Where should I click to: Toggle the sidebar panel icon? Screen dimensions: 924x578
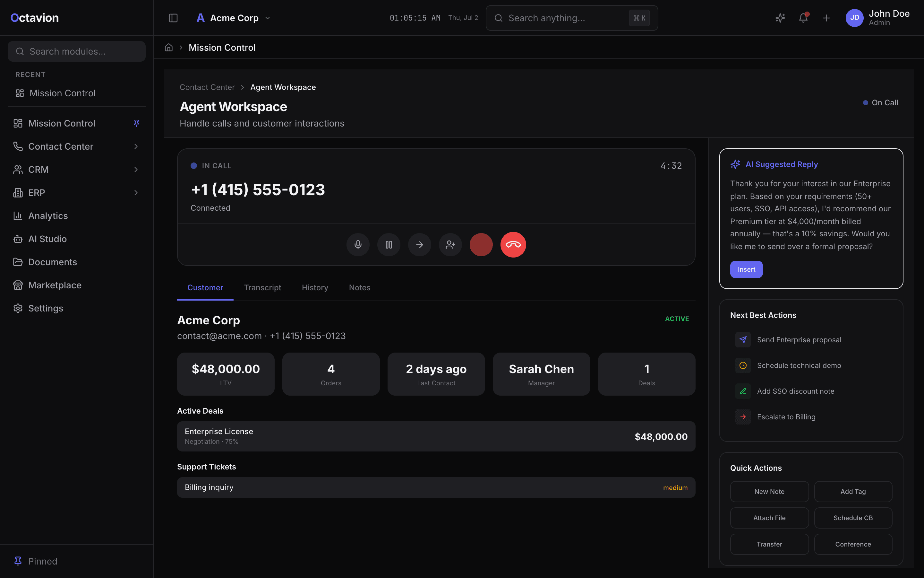click(173, 18)
